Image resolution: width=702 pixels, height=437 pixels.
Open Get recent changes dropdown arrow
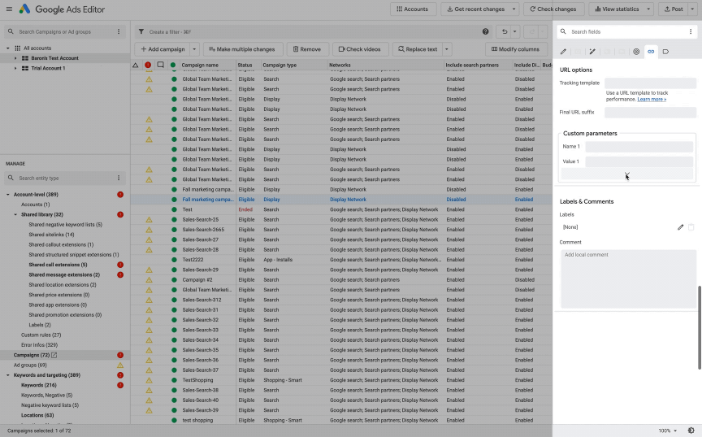click(x=514, y=9)
